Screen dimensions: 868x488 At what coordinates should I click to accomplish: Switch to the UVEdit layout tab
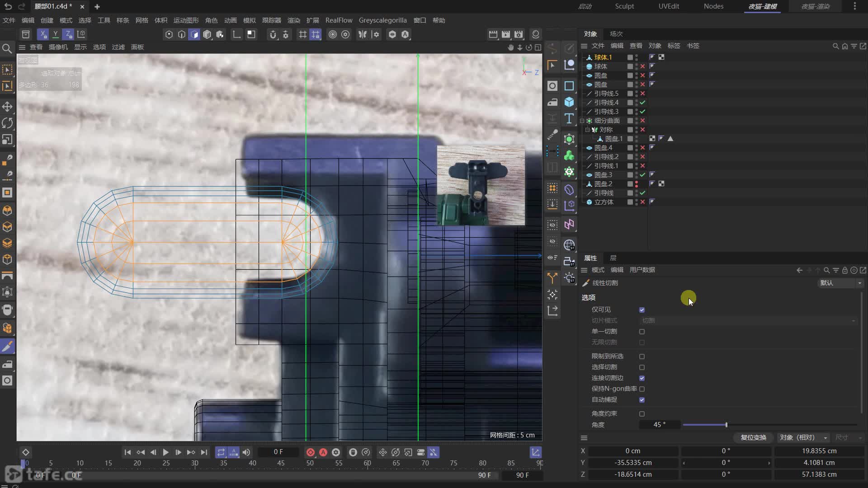tap(669, 6)
